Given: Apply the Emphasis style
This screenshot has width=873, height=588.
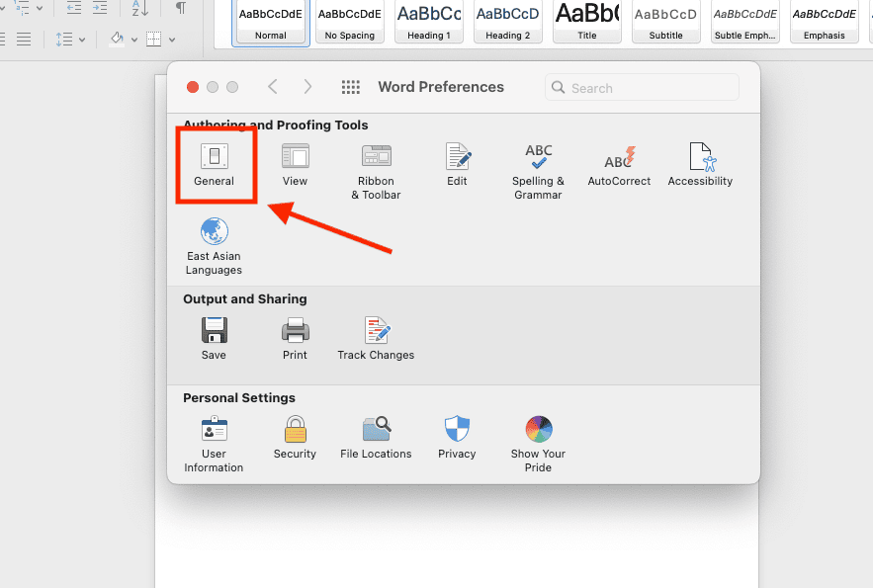Looking at the screenshot, I should click(x=824, y=23).
